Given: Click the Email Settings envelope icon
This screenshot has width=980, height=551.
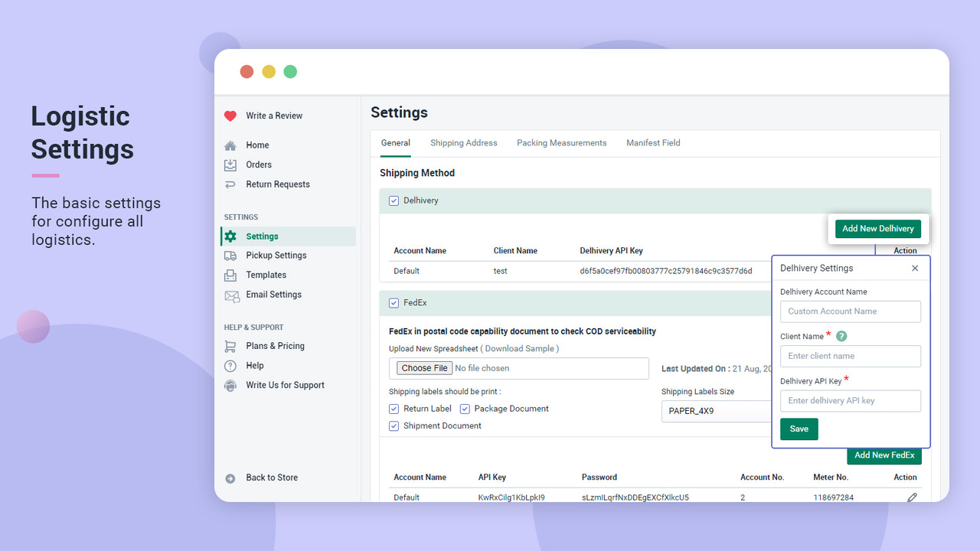Looking at the screenshot, I should 230,295.
